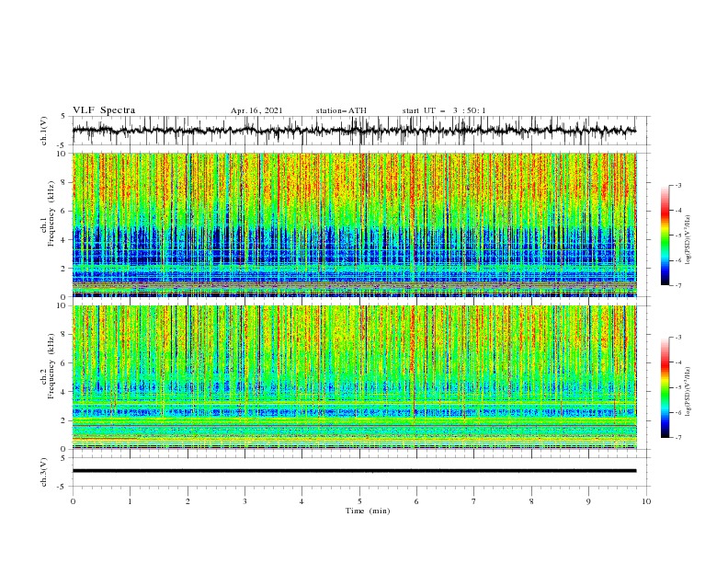
Task: Select the ch.1 "Frequency (kHz)" axis label
Action: [51, 212]
